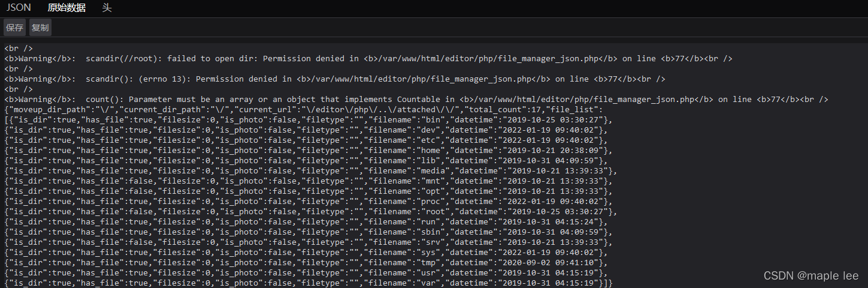The image size is (868, 288).
Task: Select the scandir(//root) warning line
Action: click(x=368, y=59)
